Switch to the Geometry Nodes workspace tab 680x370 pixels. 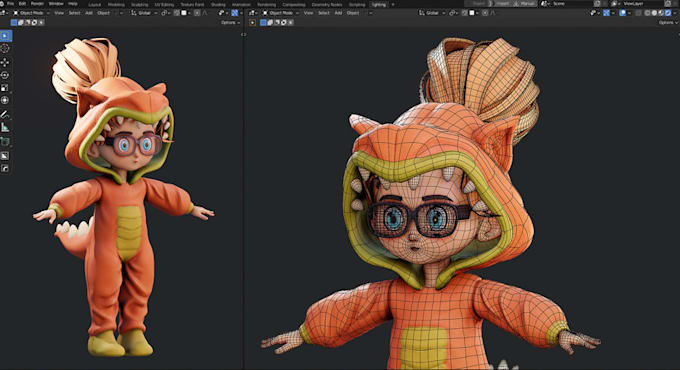[x=327, y=4]
